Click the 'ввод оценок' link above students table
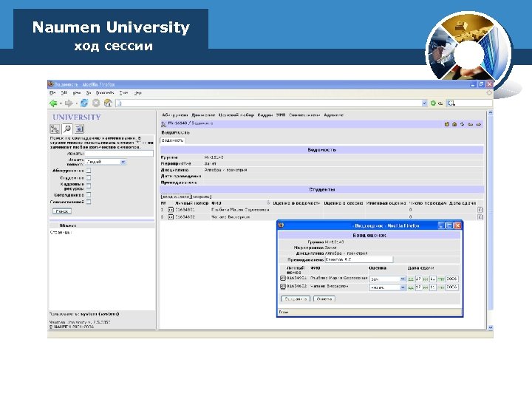The height and width of the screenshot is (399, 532). click(x=176, y=197)
